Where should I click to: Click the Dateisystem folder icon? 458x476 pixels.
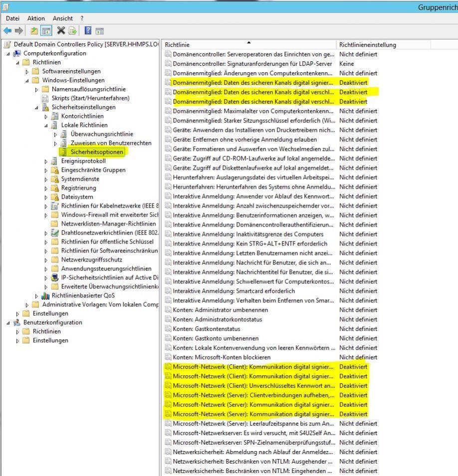click(x=55, y=197)
